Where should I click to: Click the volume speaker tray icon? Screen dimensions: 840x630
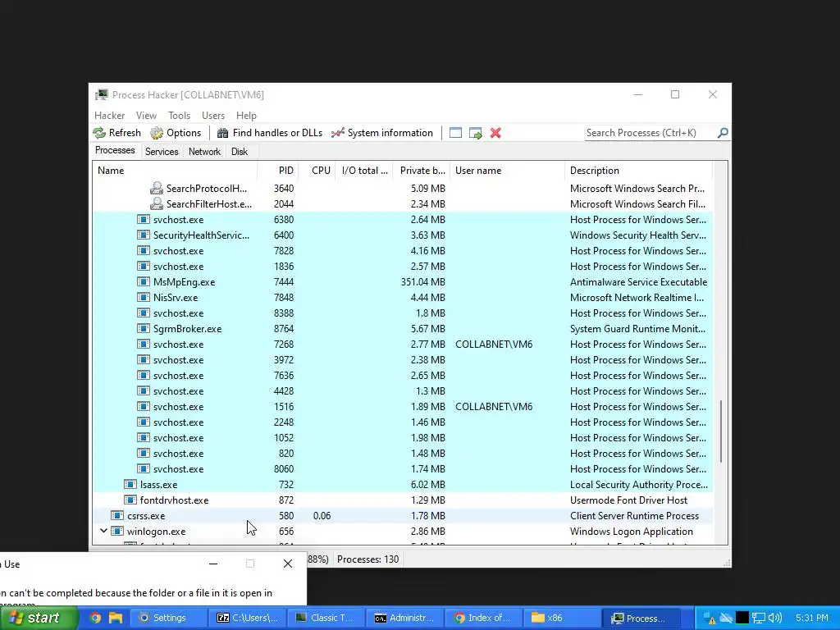click(774, 618)
